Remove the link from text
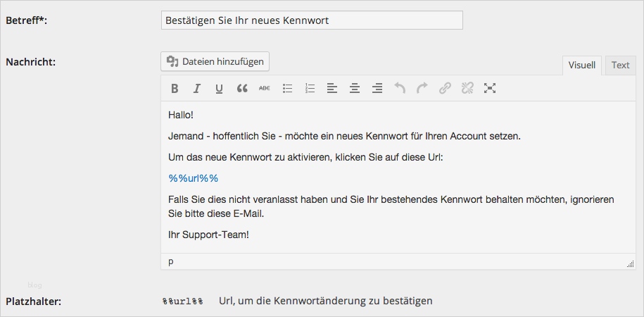 point(467,89)
